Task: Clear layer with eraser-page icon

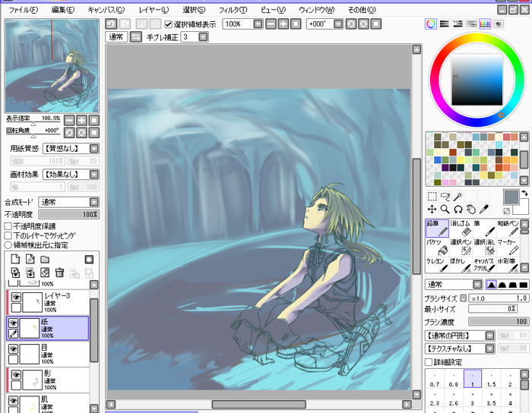Action: pyautogui.click(x=45, y=273)
